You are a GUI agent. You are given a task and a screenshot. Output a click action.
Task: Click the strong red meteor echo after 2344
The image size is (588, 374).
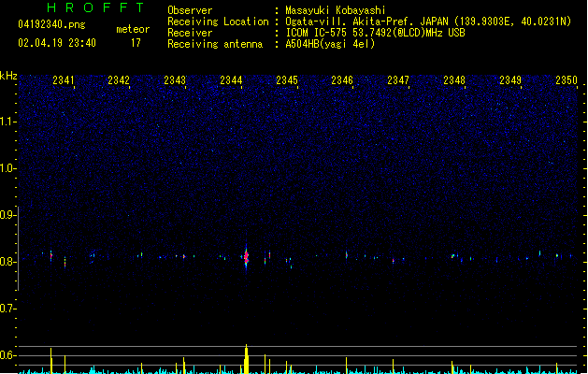(246, 257)
